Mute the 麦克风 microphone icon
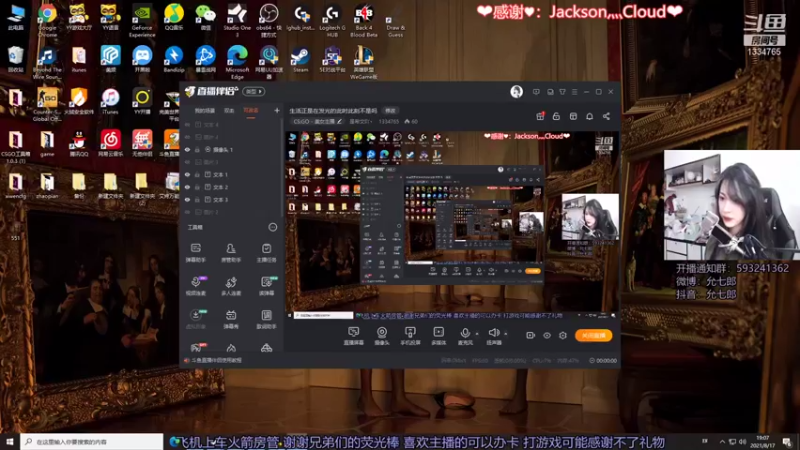Screen dimensions: 800x450 (465, 333)
